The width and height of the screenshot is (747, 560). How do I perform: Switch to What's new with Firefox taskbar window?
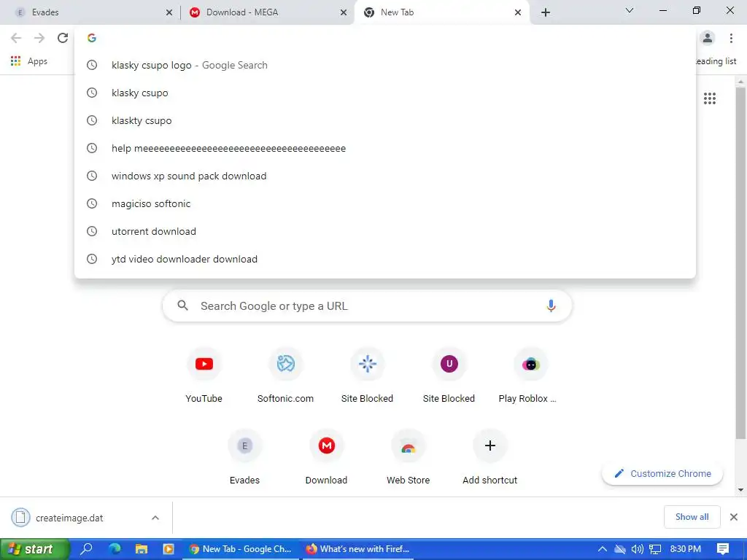pyautogui.click(x=357, y=549)
